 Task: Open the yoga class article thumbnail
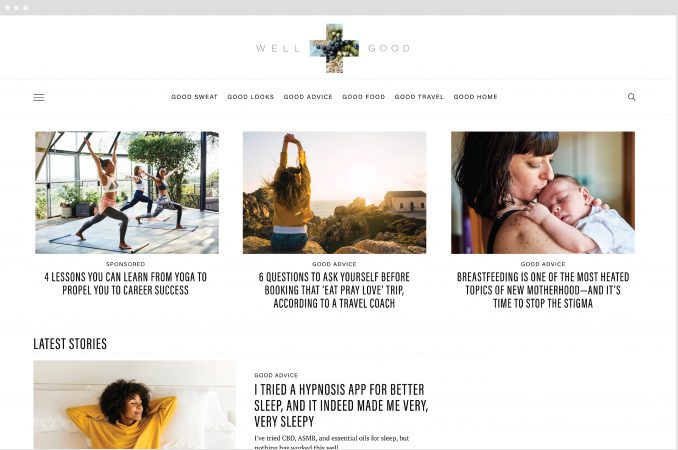[127, 192]
